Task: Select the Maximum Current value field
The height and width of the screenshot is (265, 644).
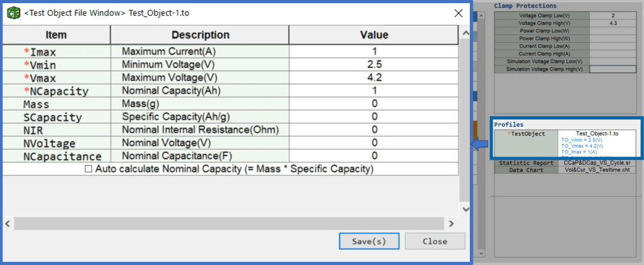Action: (x=374, y=52)
